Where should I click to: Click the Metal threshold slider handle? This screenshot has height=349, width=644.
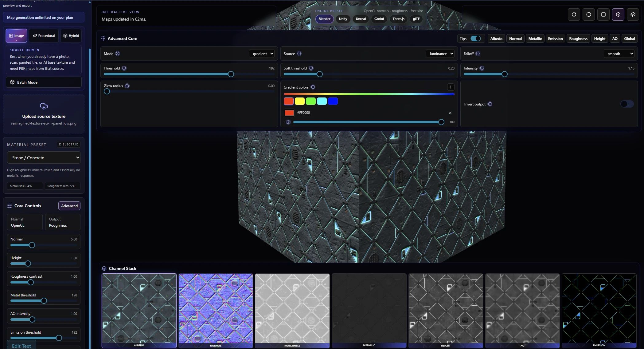pyautogui.click(x=44, y=301)
